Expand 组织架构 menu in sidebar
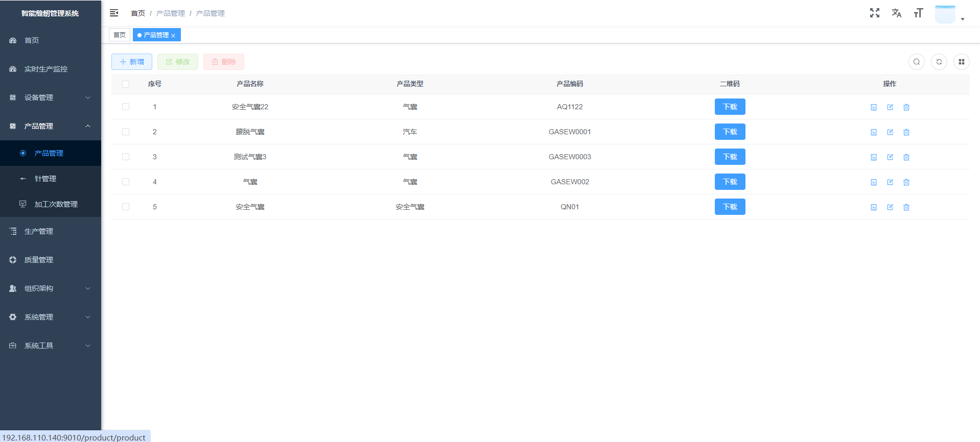Screen dimensions: 980x442 (50, 288)
